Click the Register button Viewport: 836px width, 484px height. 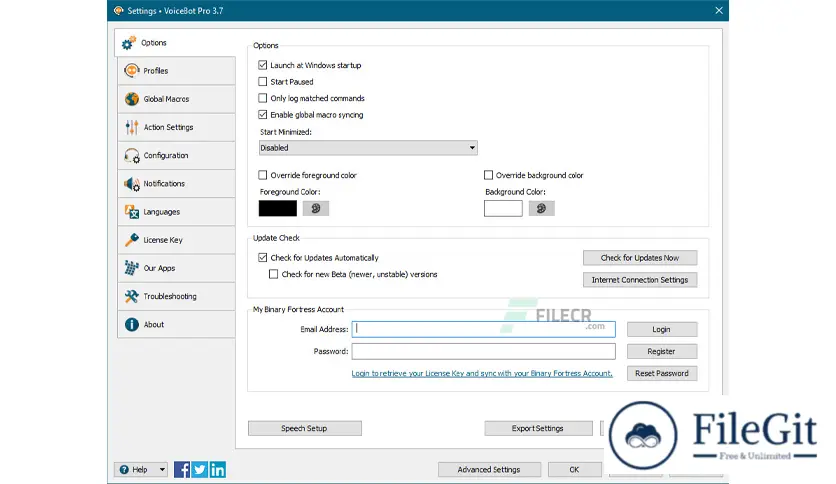tap(662, 351)
